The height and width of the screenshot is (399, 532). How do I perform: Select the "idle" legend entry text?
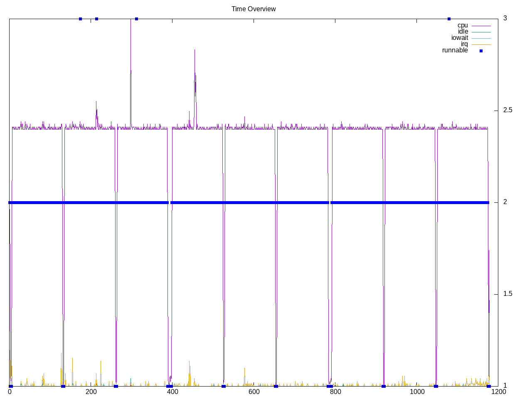(x=463, y=32)
